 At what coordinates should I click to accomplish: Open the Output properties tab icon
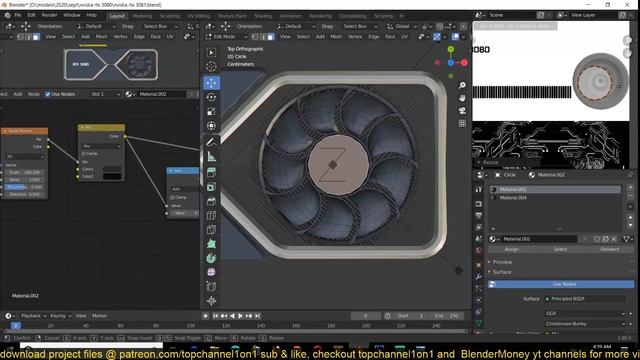point(478,215)
